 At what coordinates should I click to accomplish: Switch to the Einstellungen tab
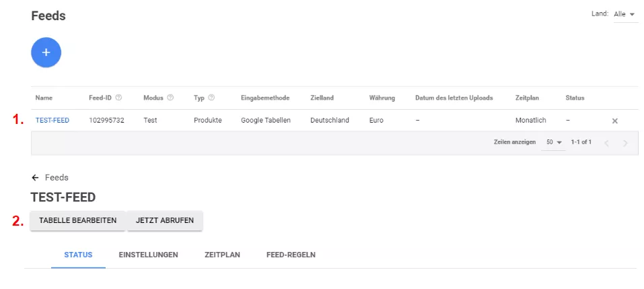click(x=148, y=255)
